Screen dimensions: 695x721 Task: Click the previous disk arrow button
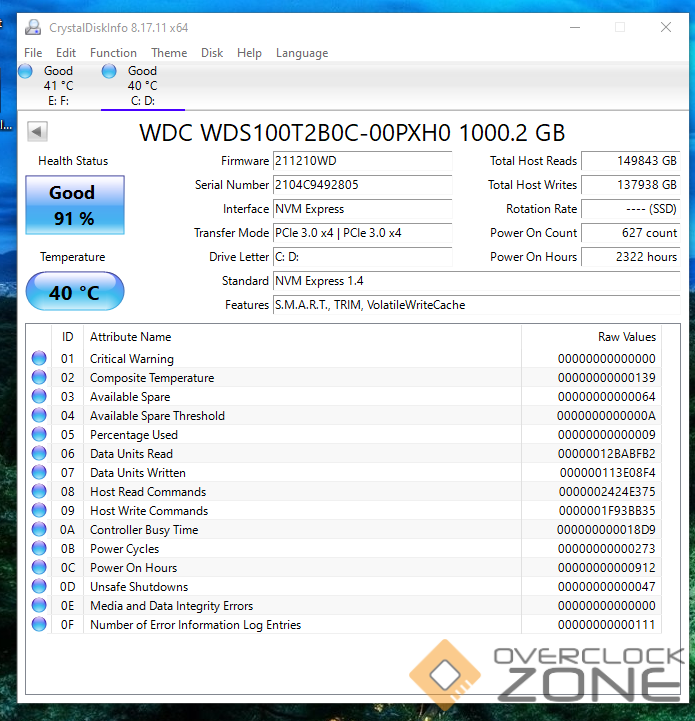(x=37, y=132)
